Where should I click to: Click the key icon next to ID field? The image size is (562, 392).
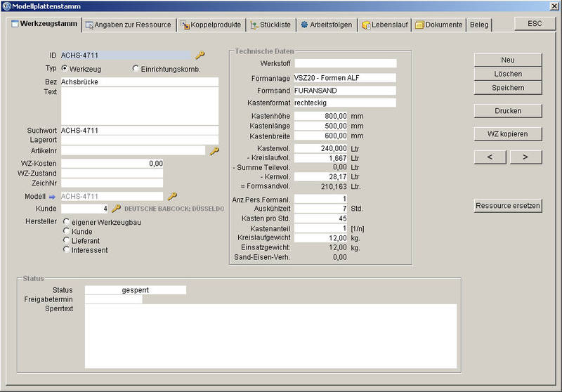coord(200,55)
